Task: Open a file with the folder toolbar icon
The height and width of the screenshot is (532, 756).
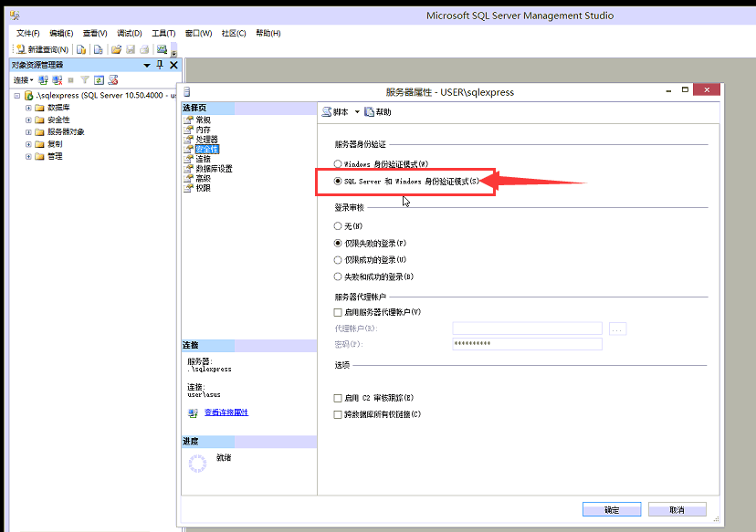Action: (x=116, y=49)
